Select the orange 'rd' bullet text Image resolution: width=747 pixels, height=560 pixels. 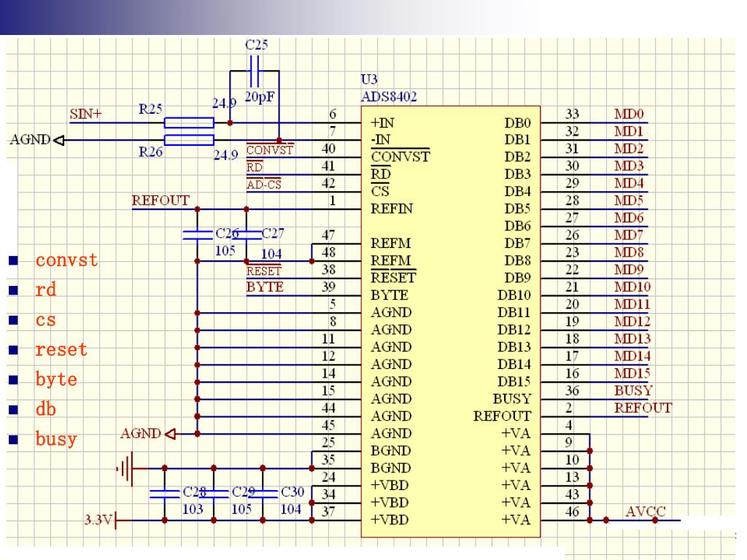(x=46, y=289)
